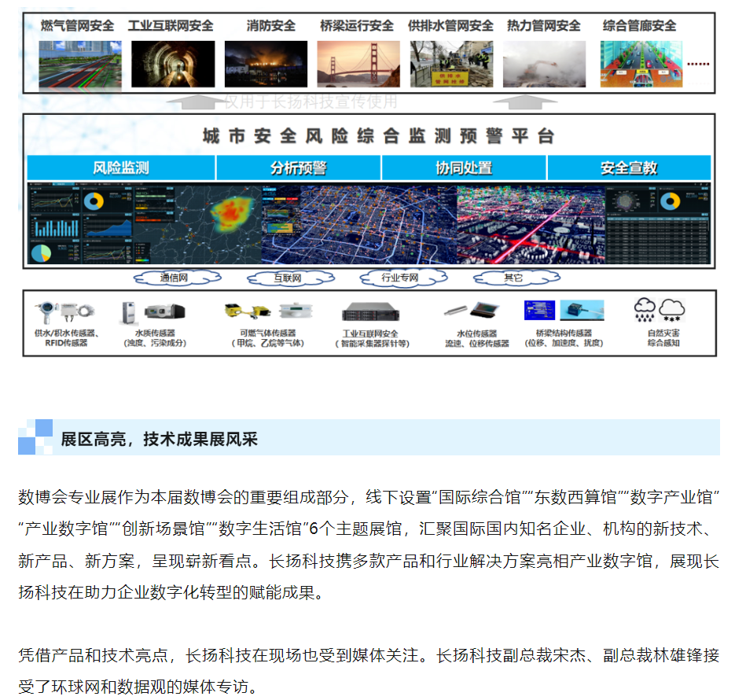Click the 展区高亮，技术成果展风采 section heading
Image resolution: width=746 pixels, height=700 pixels.
[160, 439]
